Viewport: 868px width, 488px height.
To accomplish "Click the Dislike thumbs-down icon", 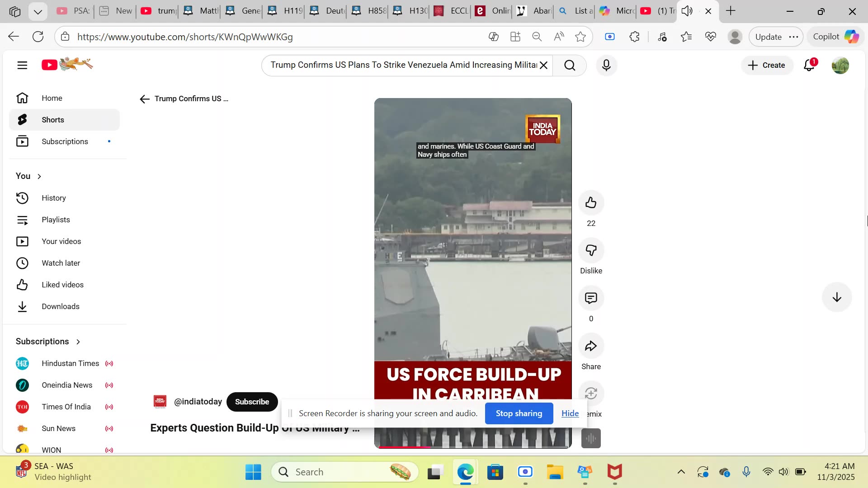I will tap(591, 250).
